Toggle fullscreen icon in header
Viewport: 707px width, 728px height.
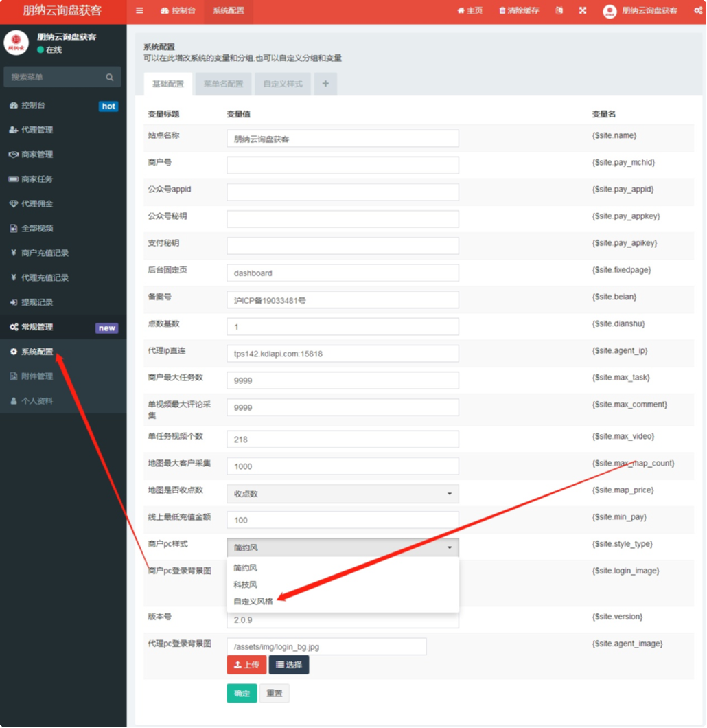coord(583,11)
